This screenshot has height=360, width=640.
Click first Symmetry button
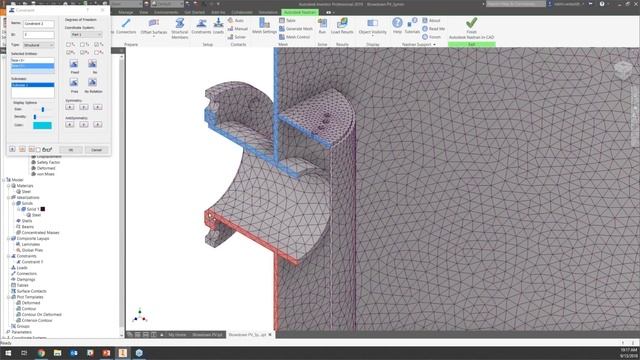coord(70,107)
